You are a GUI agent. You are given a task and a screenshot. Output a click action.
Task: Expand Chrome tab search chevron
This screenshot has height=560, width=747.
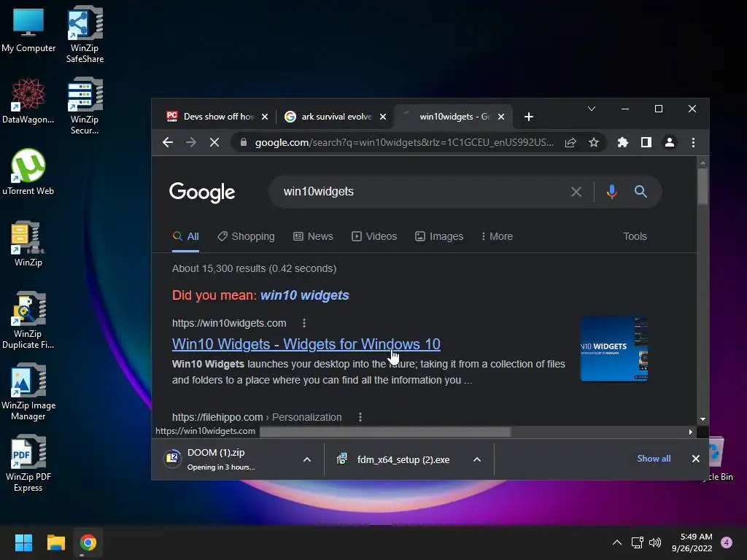click(591, 109)
